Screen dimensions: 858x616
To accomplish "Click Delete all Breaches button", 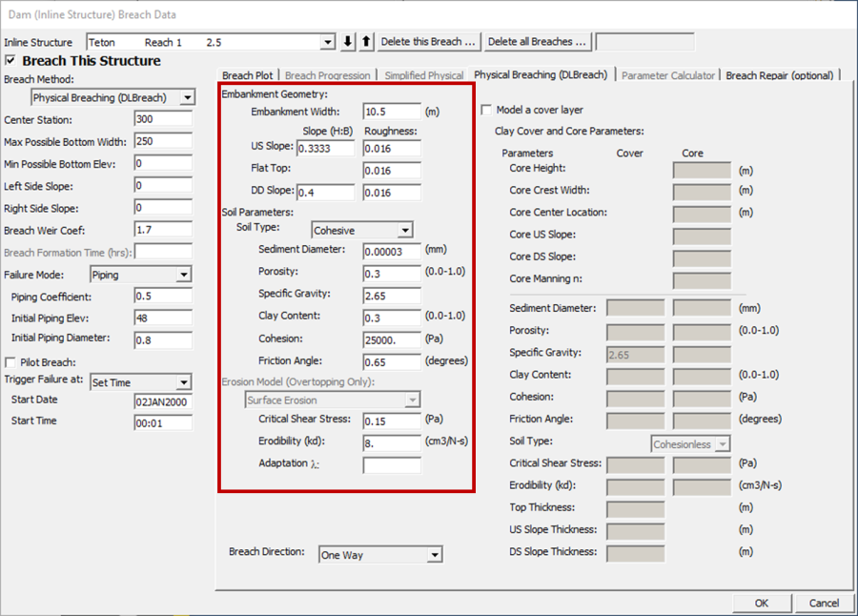I will click(537, 42).
